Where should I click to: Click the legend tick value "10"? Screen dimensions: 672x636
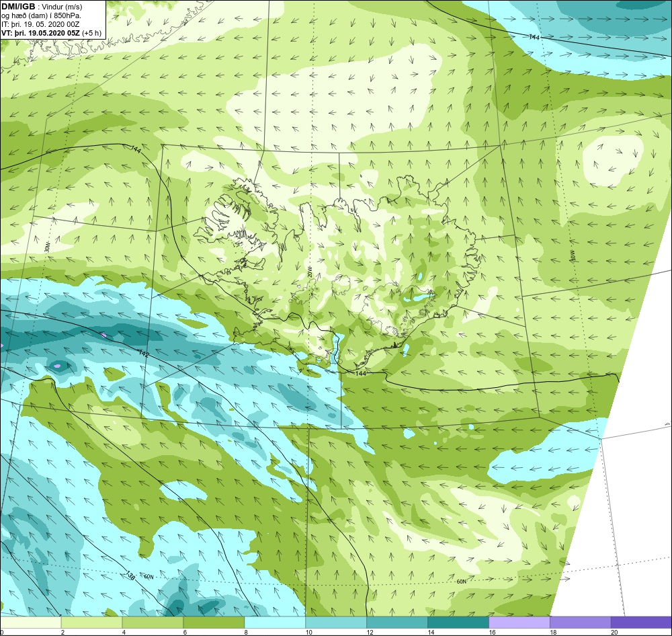(x=308, y=632)
